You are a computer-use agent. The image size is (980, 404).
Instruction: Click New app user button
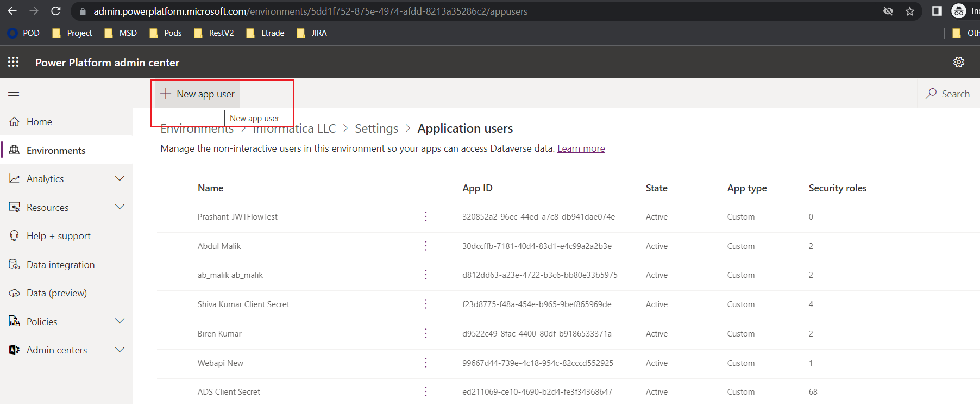[198, 94]
